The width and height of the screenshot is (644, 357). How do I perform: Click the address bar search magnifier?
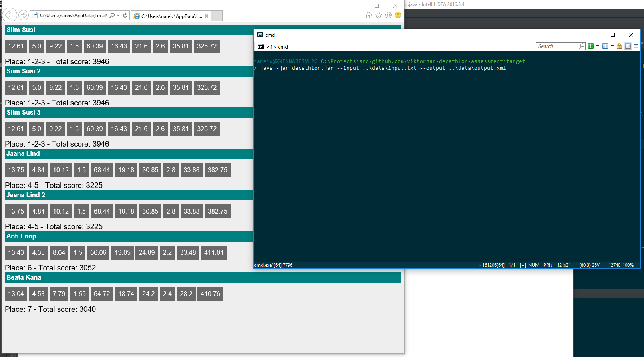pos(112,15)
